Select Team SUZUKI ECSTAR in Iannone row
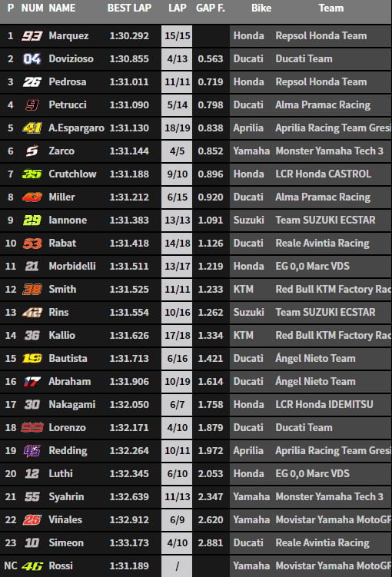Image resolution: width=392 pixels, height=577 pixels. pyautogui.click(x=325, y=220)
